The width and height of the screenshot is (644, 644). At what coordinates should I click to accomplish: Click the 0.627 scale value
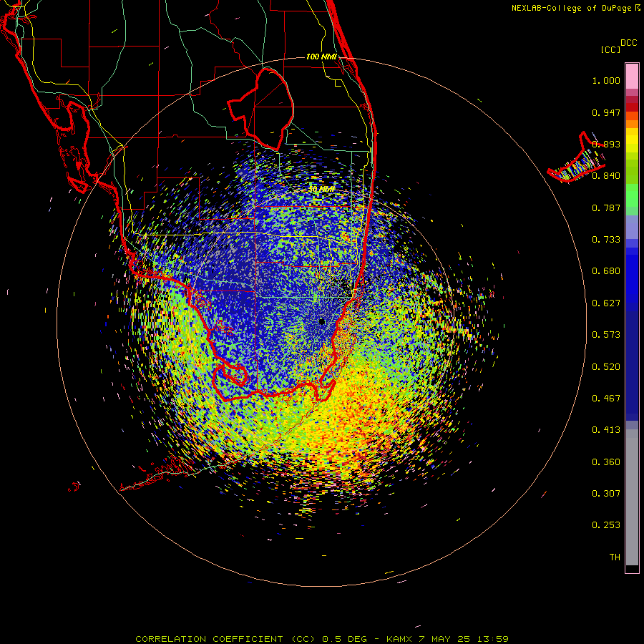pos(606,303)
